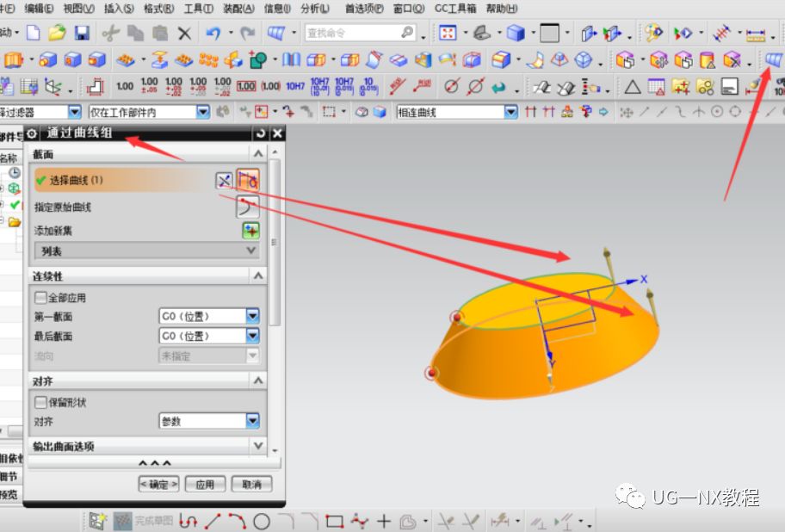Image resolution: width=785 pixels, height=532 pixels.
Task: Open the 格式(R) menu
Action: tap(158, 8)
